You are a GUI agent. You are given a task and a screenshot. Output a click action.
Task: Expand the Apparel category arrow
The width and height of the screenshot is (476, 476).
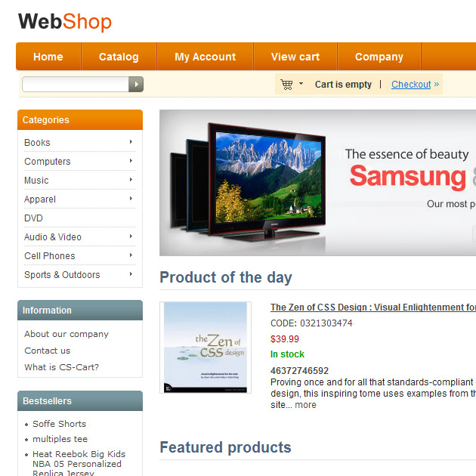click(131, 199)
